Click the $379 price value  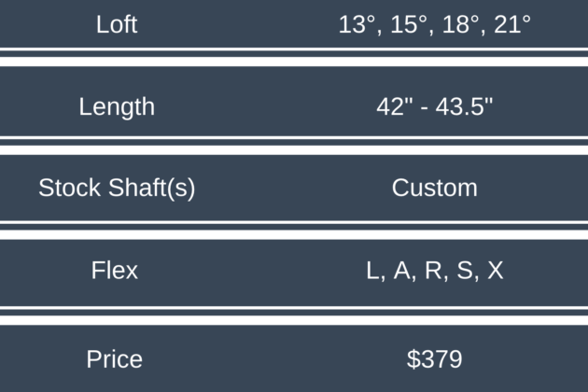tap(434, 359)
